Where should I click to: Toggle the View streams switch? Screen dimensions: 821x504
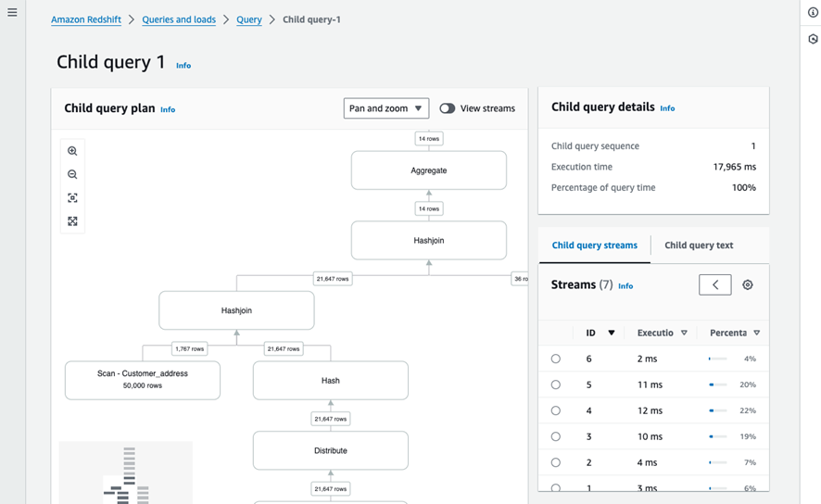click(x=448, y=108)
